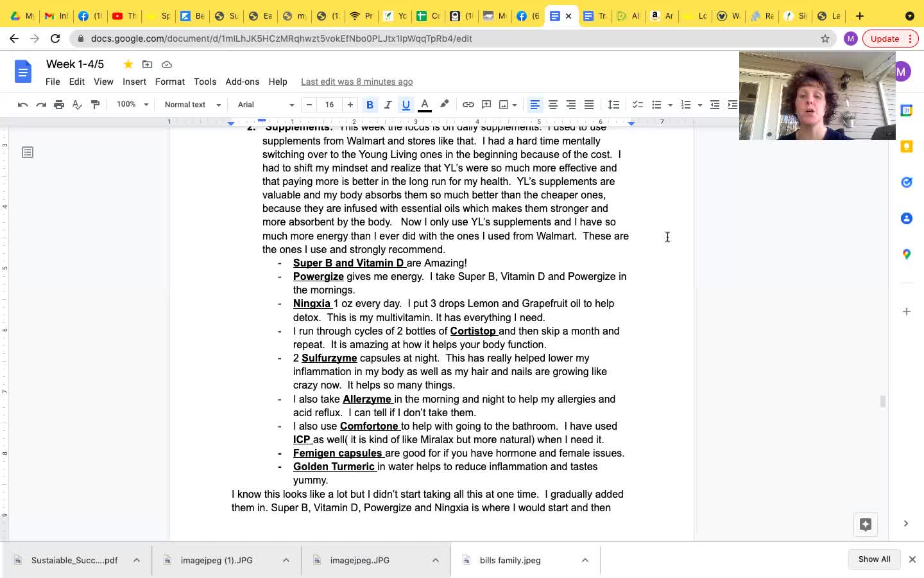Viewport: 924px width, 578px height.
Task: Increase font size with plus button
Action: click(x=350, y=105)
